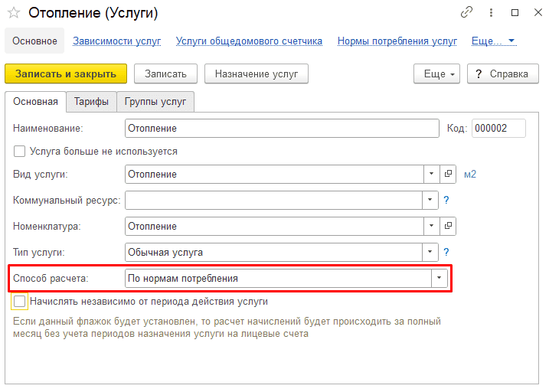Open Вид услуги record with open icon
Viewport: 549px width, 392px height.
point(449,174)
